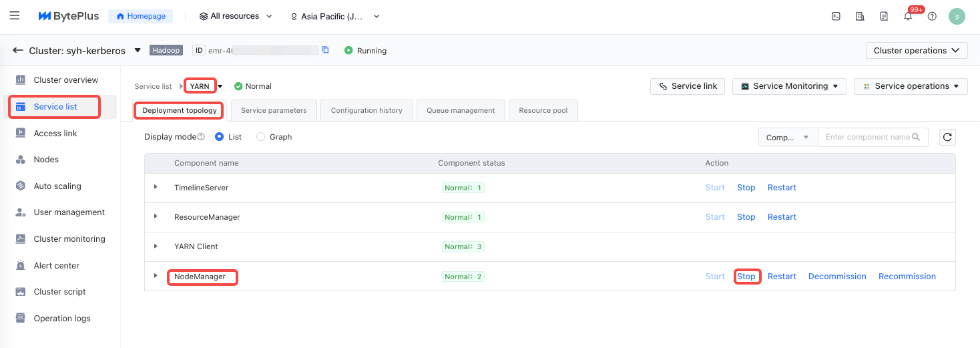Open the Cluster operations dropdown

pyautogui.click(x=916, y=51)
